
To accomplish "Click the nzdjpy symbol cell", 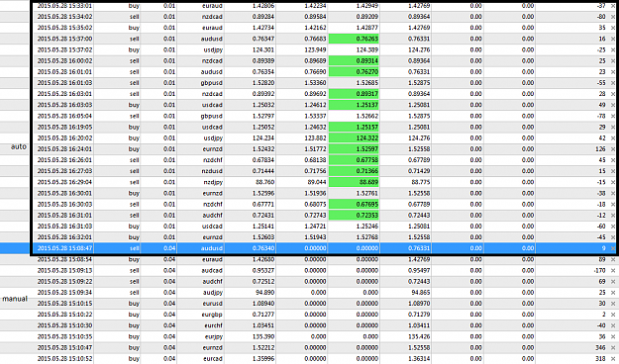I will [x=213, y=183].
